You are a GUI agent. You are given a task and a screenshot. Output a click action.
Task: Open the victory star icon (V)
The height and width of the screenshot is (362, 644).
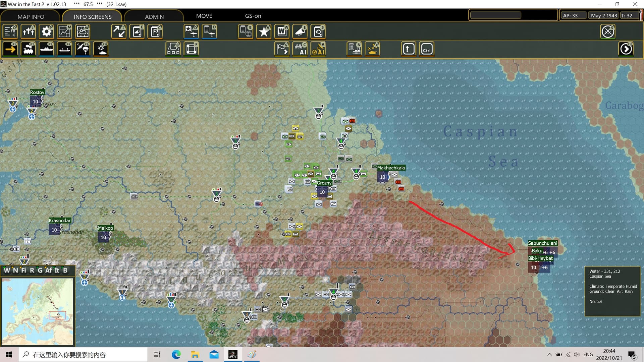pyautogui.click(x=264, y=32)
